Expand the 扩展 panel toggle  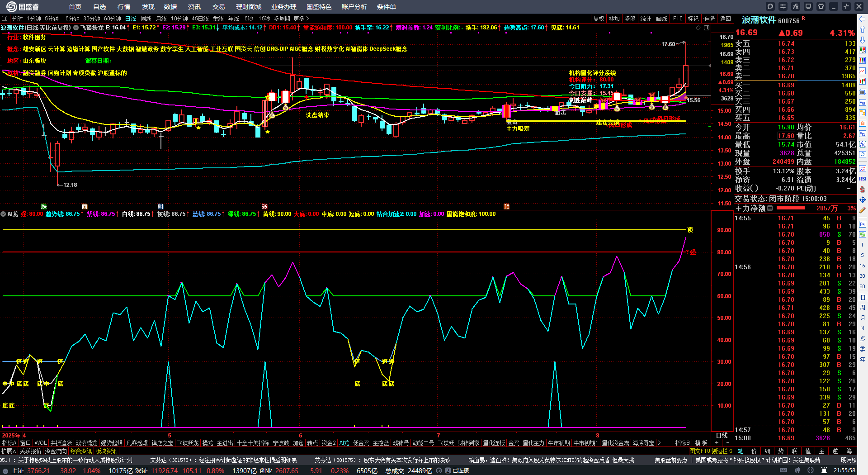pos(9,451)
